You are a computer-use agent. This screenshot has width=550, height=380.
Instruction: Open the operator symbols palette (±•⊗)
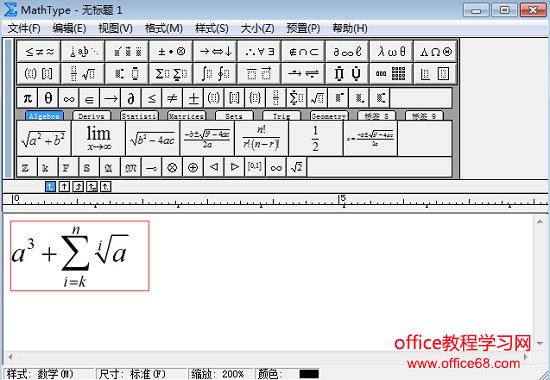171,52
